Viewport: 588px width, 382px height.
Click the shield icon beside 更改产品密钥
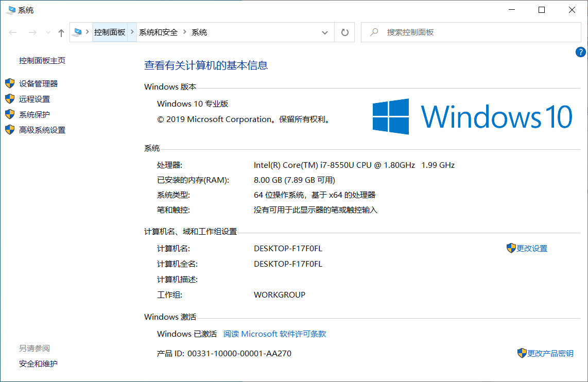click(x=522, y=353)
